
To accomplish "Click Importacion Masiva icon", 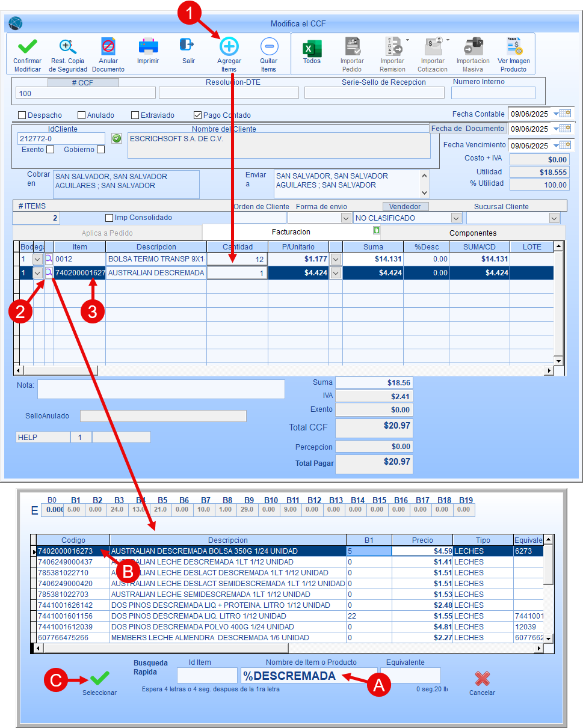I will pos(473,47).
